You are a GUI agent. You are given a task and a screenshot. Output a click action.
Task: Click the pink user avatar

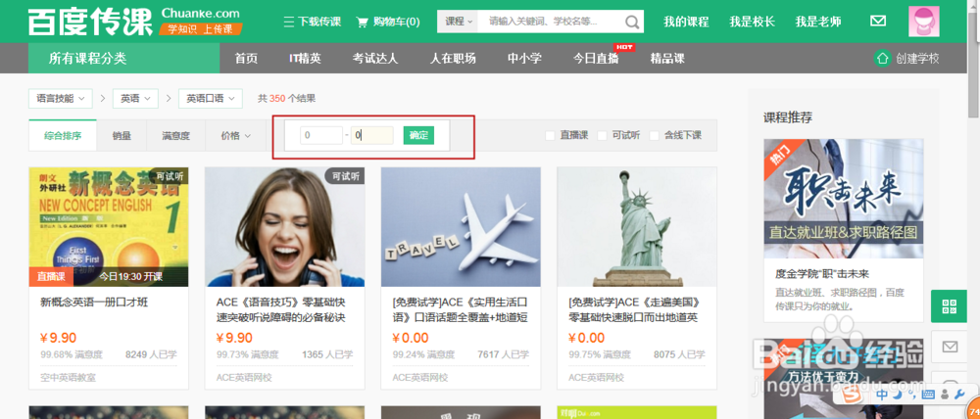(924, 22)
